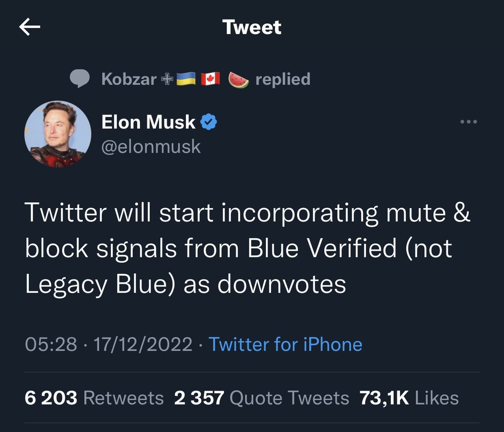Click the tweet text about downvotes

pos(248,249)
